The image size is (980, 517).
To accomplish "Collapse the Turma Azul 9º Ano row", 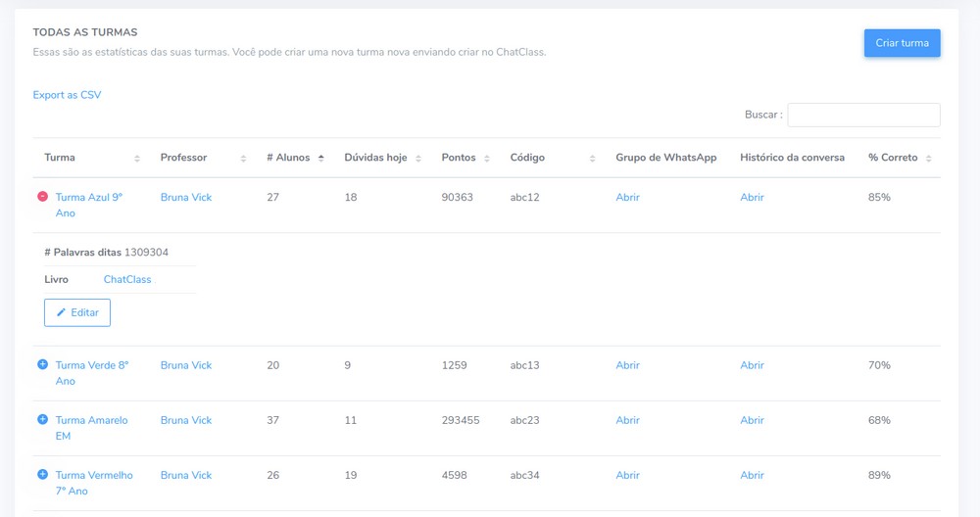I will pyautogui.click(x=42, y=197).
